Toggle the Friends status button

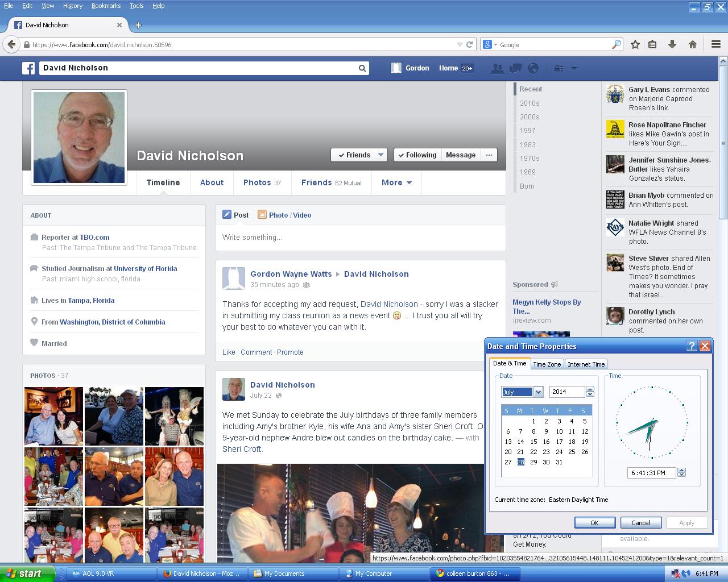359,155
